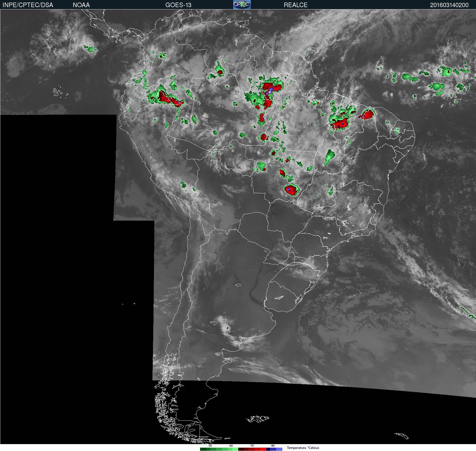Click the -70 label on the temperature scale
The image size is (476, 451).
[x=252, y=446]
